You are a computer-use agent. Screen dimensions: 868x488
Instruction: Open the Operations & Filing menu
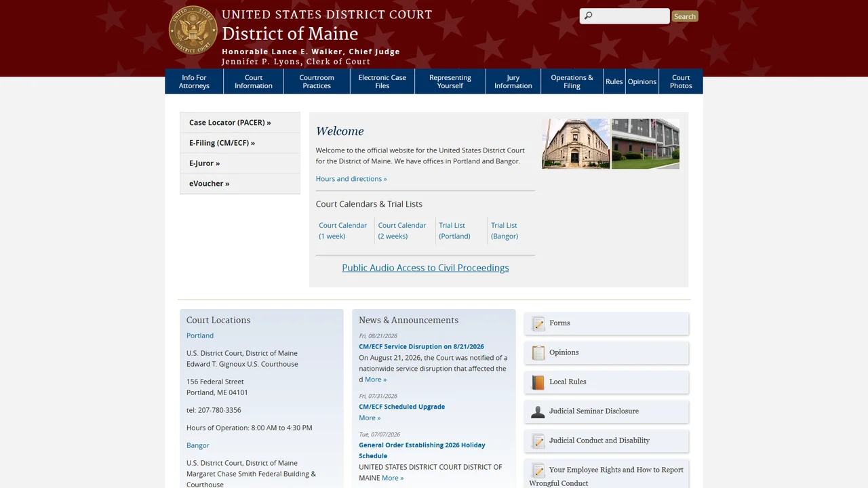[572, 81]
